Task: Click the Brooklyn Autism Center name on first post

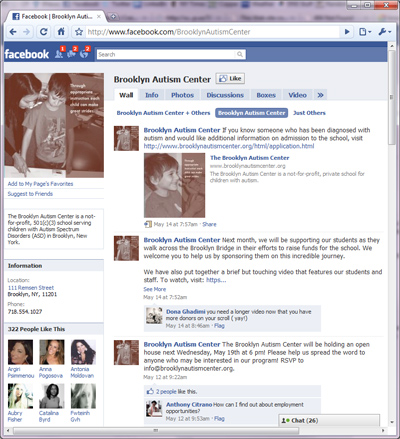Action: pos(182,130)
